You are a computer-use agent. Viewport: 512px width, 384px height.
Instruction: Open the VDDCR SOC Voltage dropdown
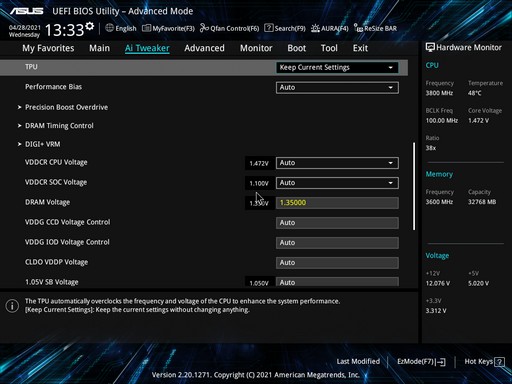coord(337,183)
